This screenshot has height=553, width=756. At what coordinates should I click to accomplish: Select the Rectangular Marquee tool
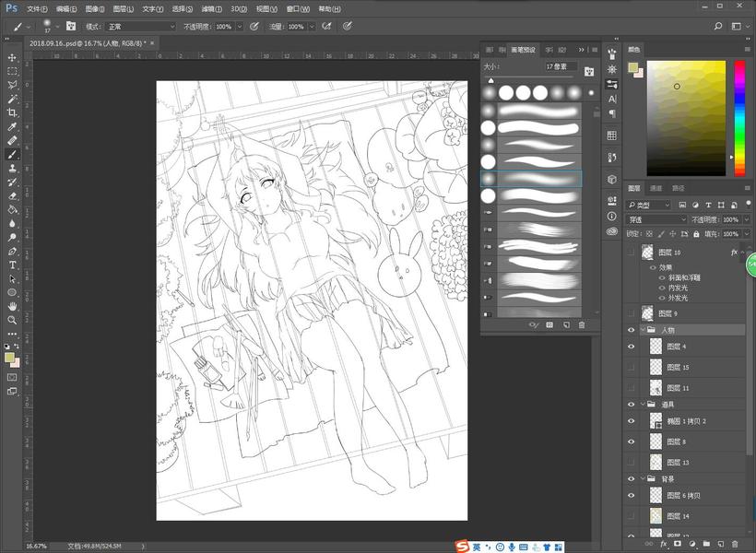coord(12,71)
